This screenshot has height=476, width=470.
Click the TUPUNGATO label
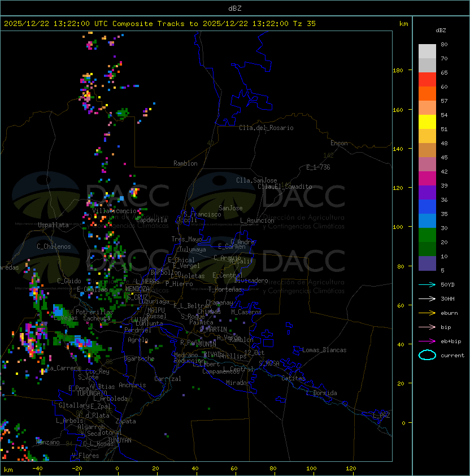(92, 393)
